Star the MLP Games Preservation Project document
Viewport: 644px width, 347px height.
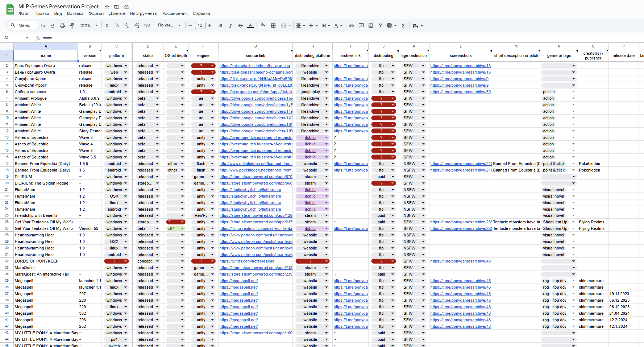(x=107, y=7)
